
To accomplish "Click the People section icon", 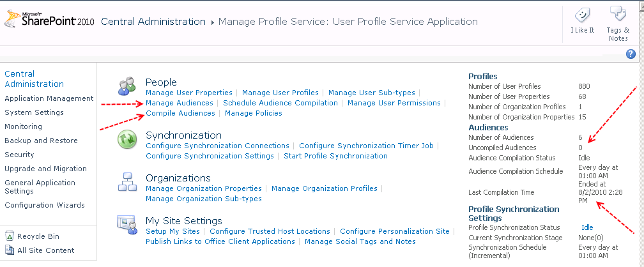I will click(128, 86).
